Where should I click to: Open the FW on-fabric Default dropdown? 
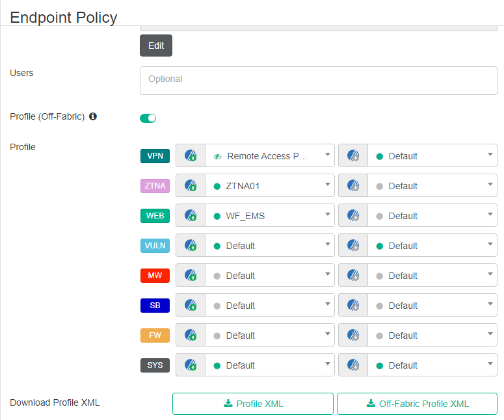pyautogui.click(x=270, y=335)
